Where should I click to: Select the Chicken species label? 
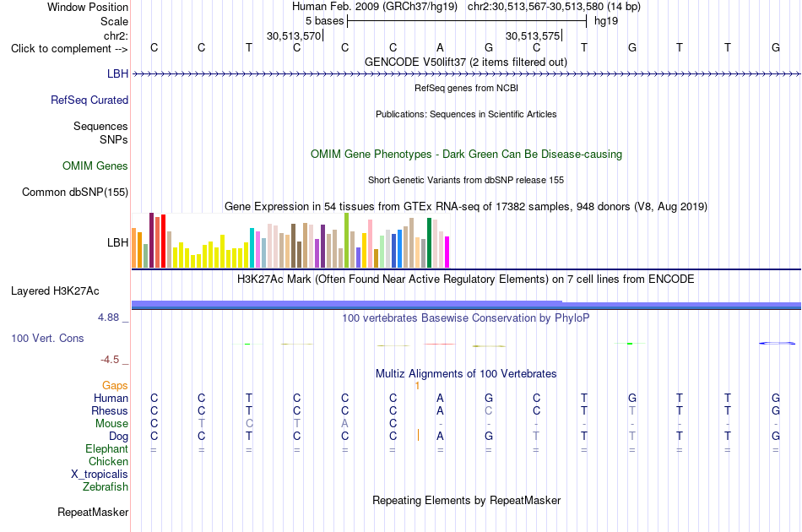coord(108,461)
